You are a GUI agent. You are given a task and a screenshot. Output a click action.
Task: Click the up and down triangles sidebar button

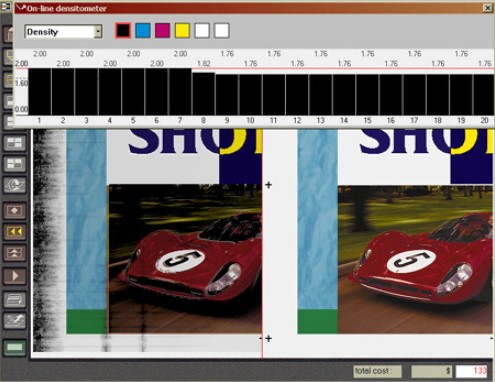point(14,253)
